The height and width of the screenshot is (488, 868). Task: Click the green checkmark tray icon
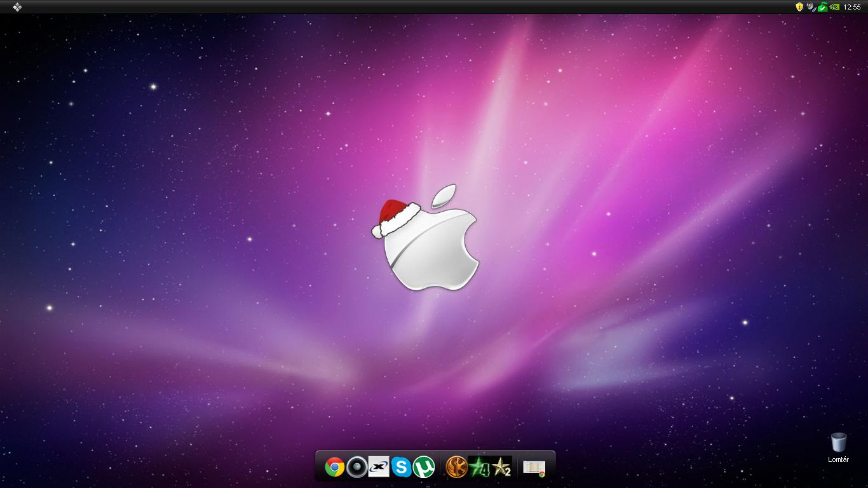coord(822,7)
